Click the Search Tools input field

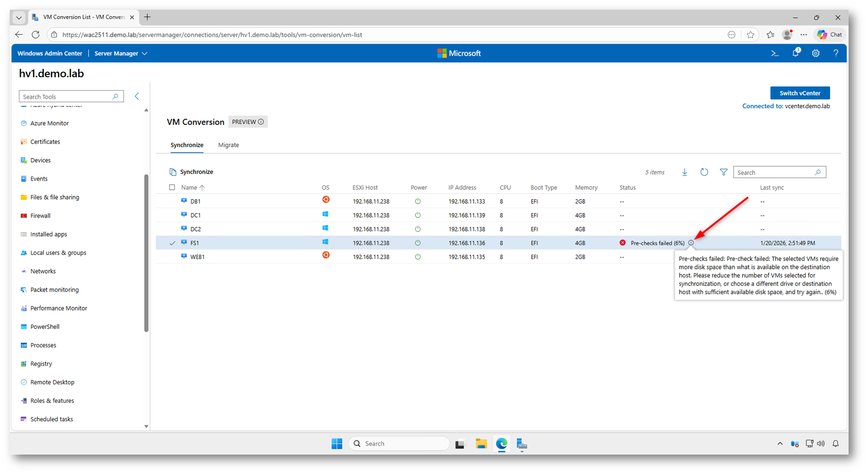66,97
